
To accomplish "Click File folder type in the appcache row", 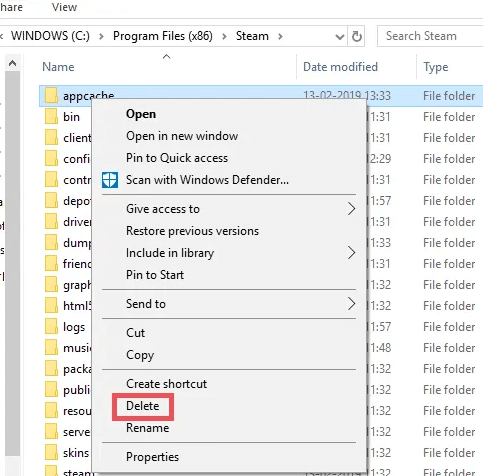I will (449, 96).
